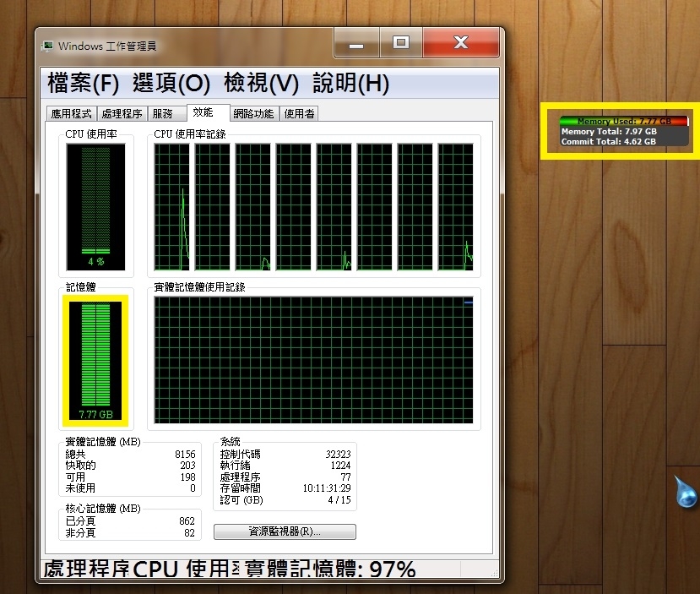The width and height of the screenshot is (700, 594).
Task: Click the Memory Used 7.77 GB bar gadget
Action: (624, 121)
